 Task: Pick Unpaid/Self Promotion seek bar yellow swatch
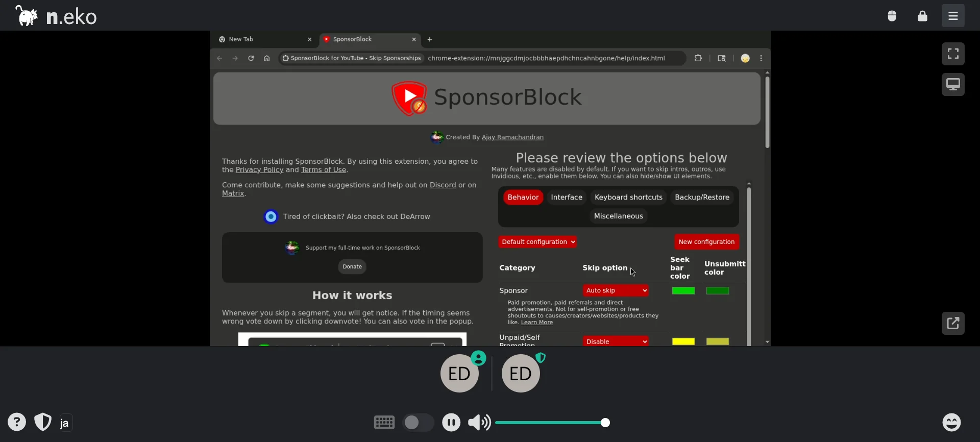(x=683, y=341)
